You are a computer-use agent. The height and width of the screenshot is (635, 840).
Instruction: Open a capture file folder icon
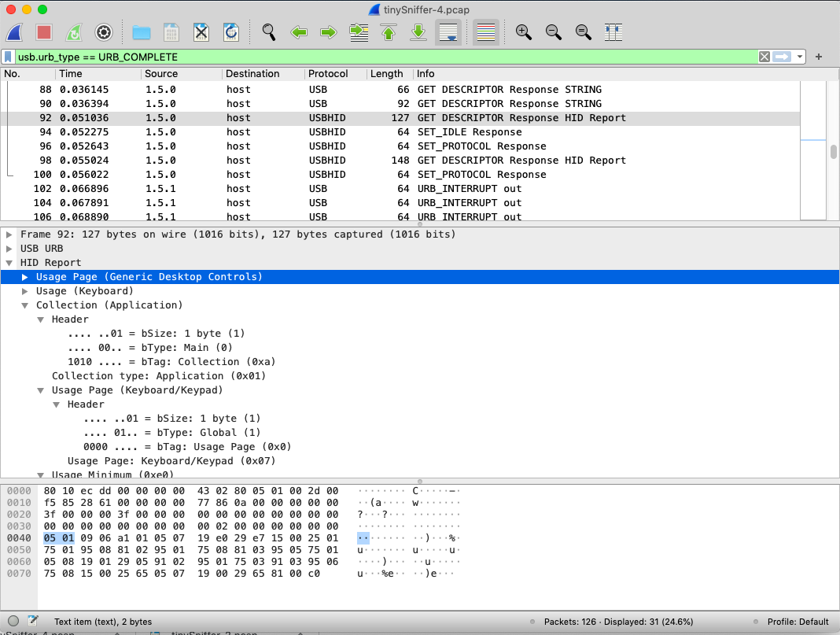click(x=142, y=33)
